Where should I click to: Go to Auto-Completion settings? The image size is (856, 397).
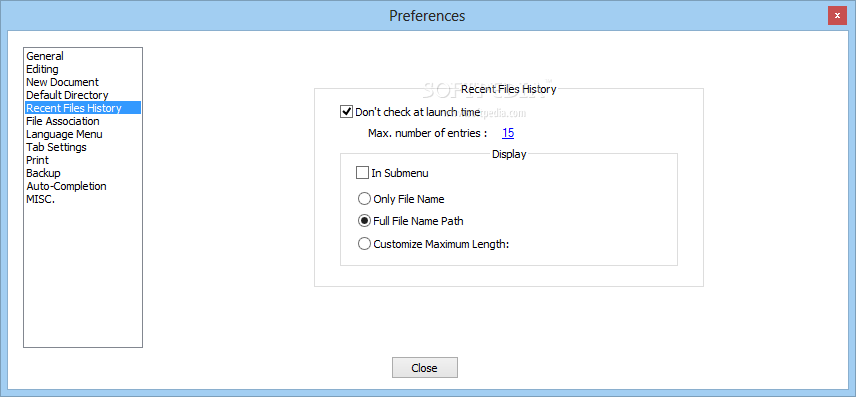click(x=82, y=186)
